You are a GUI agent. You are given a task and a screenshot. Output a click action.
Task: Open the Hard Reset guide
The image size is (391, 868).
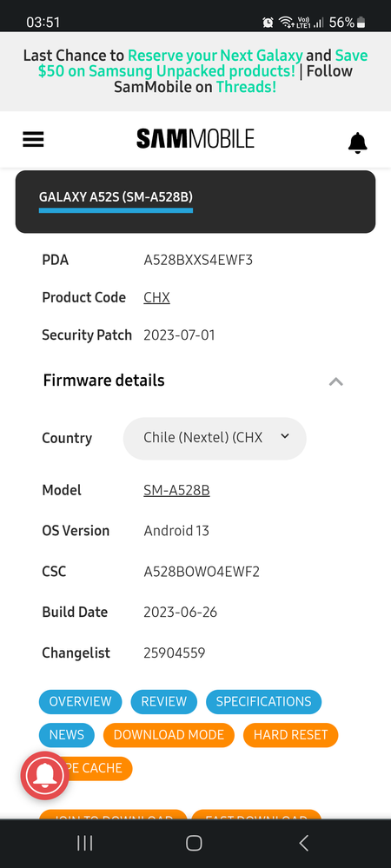[291, 734]
